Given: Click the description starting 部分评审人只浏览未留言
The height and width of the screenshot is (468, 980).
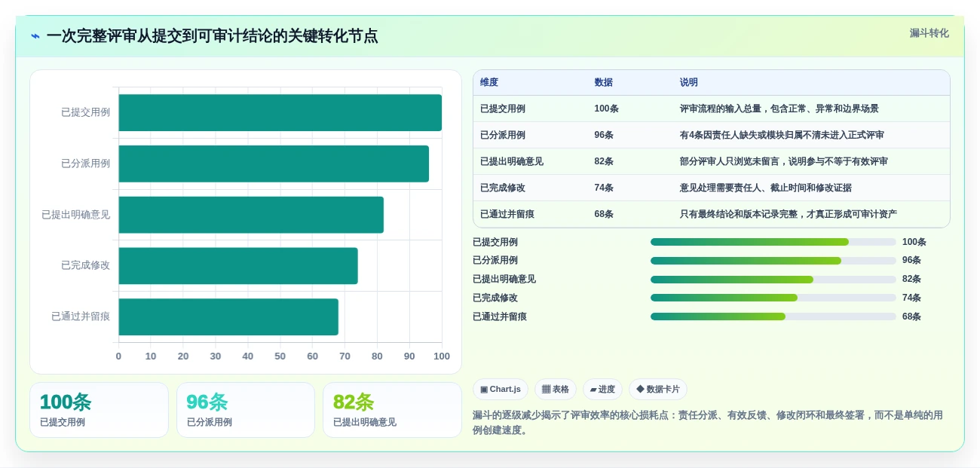Looking at the screenshot, I should click(x=784, y=161).
